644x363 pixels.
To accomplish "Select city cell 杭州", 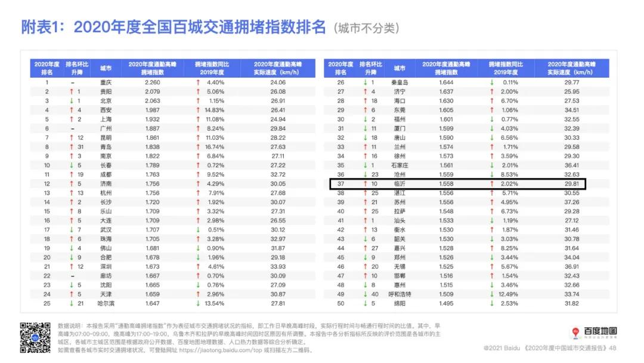I will [106, 193].
